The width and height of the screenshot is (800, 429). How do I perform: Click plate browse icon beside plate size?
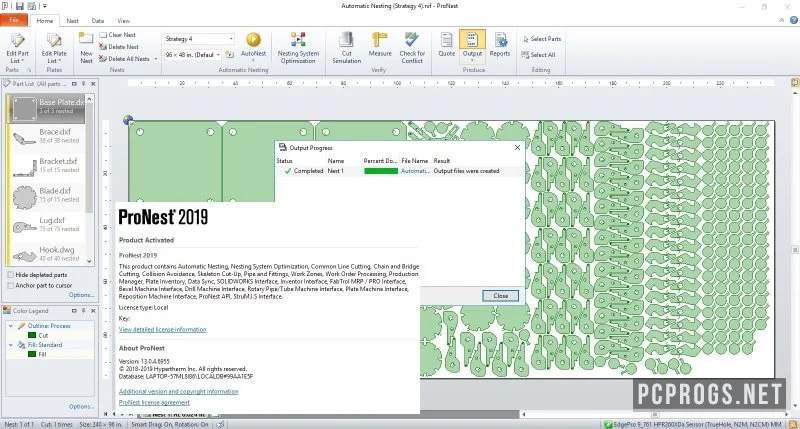coord(230,55)
